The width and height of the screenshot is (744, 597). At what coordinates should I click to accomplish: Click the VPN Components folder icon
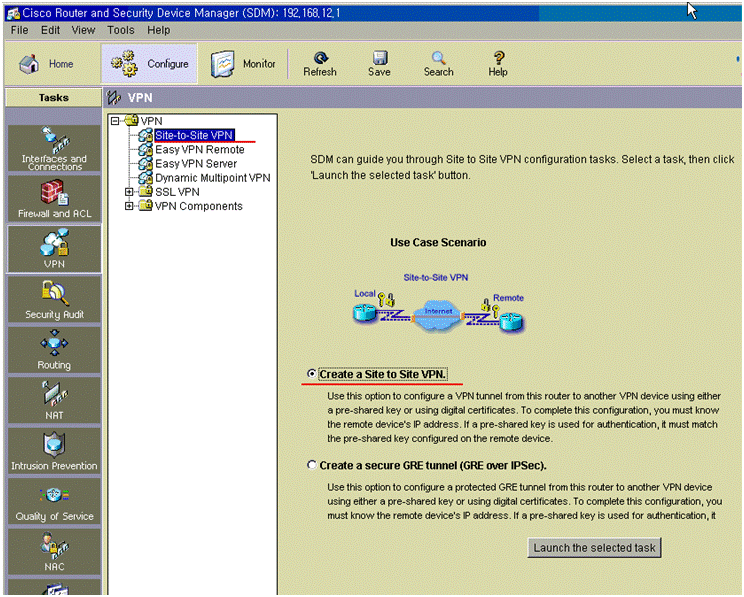coord(145,205)
